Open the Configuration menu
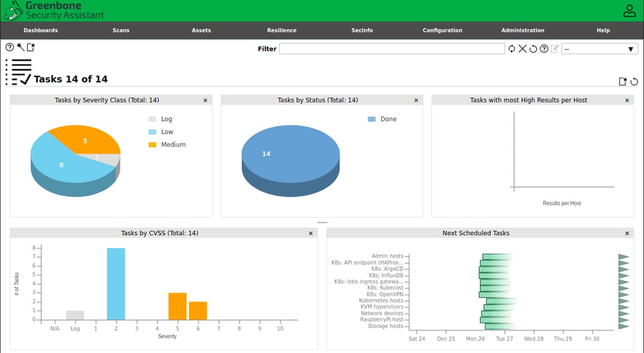The image size is (644, 353). tap(442, 30)
